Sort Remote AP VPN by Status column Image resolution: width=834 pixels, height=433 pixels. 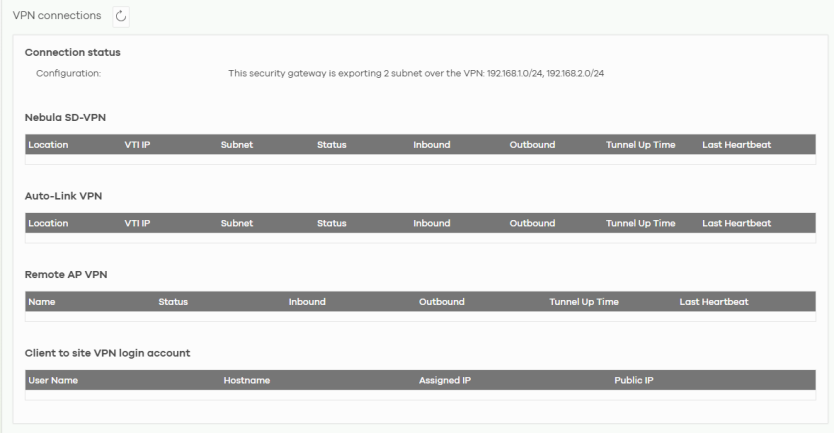coord(173,301)
